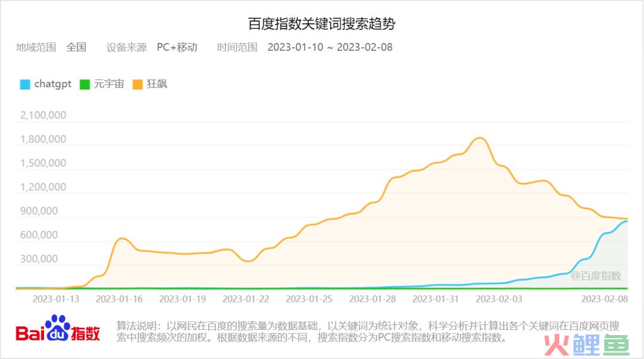
Task: Select the chart title 百度指数关键词搜索趋势
Action: pos(321,23)
